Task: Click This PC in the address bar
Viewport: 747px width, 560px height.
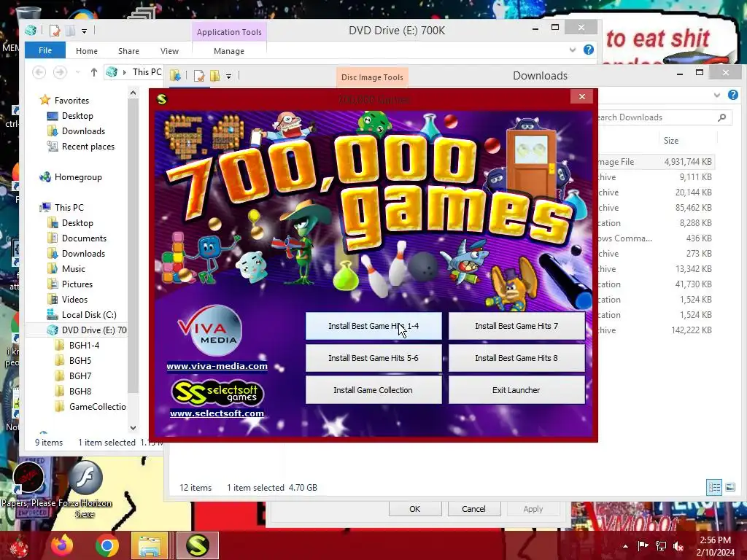Action: [x=147, y=72]
